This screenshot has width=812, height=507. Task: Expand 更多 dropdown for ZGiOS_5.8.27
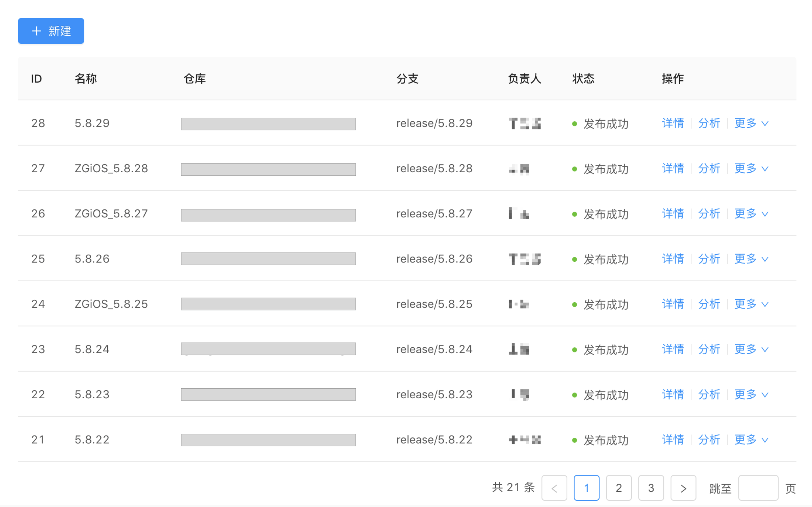click(x=751, y=214)
